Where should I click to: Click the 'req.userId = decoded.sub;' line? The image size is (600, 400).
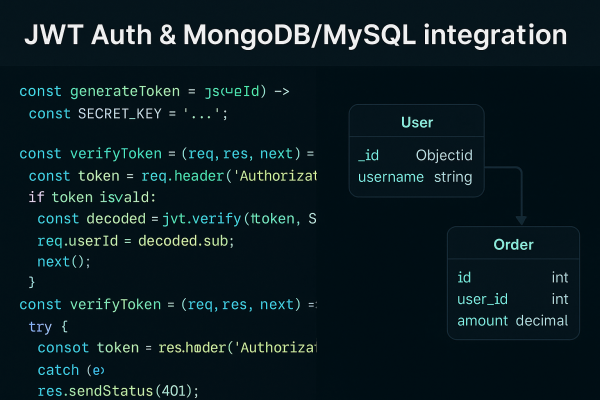pyautogui.click(x=135, y=241)
